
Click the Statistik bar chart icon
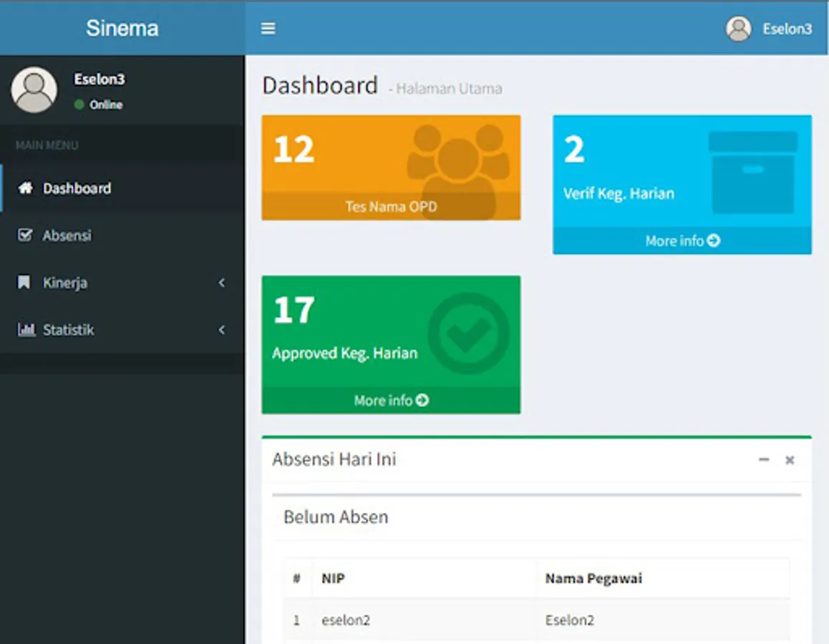point(26,330)
